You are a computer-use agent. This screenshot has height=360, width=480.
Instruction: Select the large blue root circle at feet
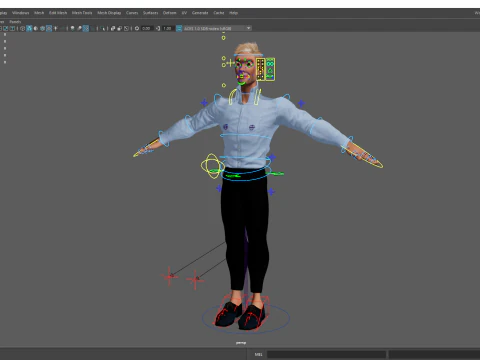coord(246,317)
